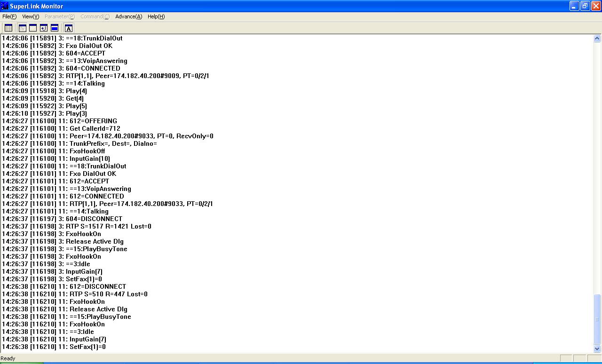
Task: Click the 'Get CallerId=712' log line
Action: 61,128
